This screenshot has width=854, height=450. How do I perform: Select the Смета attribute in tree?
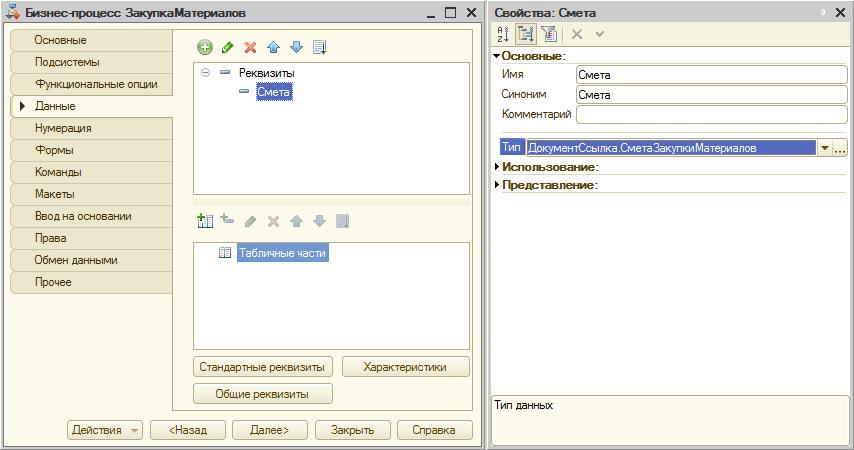click(x=274, y=92)
